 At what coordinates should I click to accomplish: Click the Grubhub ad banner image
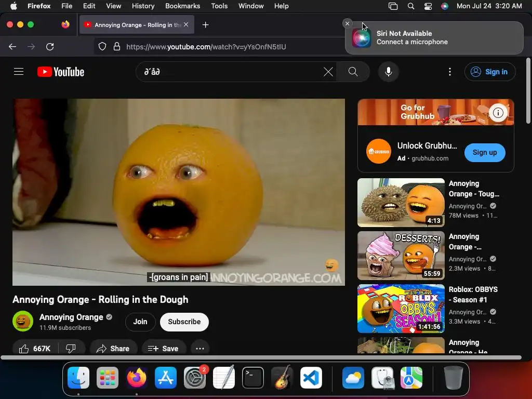pos(436,112)
